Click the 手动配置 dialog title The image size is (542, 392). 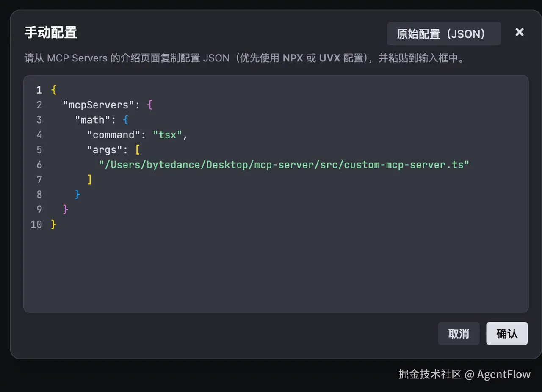51,32
